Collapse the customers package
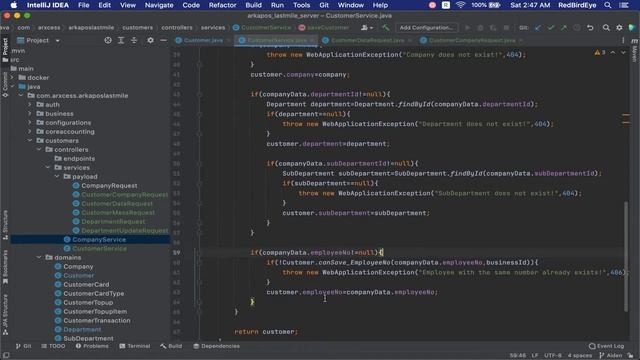Viewport: 640px width, 360px height. pos(30,140)
